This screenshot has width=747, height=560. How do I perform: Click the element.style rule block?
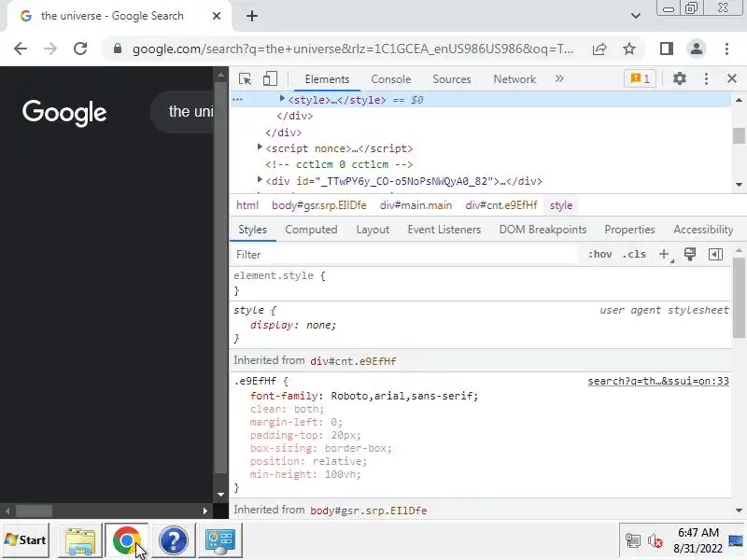click(481, 283)
